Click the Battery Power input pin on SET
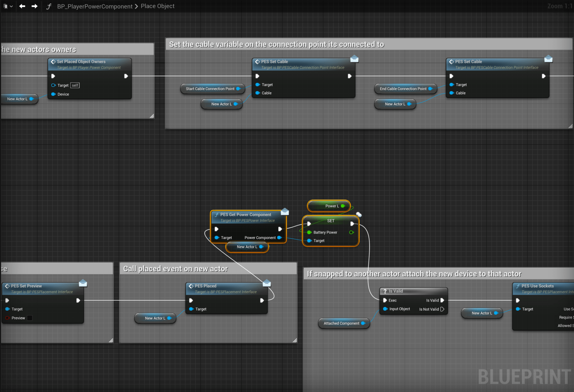The width and height of the screenshot is (574, 392). (x=309, y=233)
